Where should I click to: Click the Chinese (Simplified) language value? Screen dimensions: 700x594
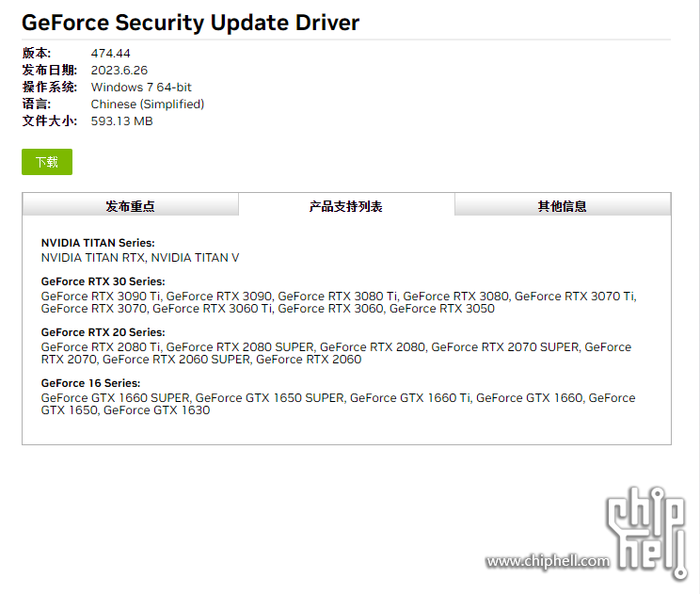[148, 104]
